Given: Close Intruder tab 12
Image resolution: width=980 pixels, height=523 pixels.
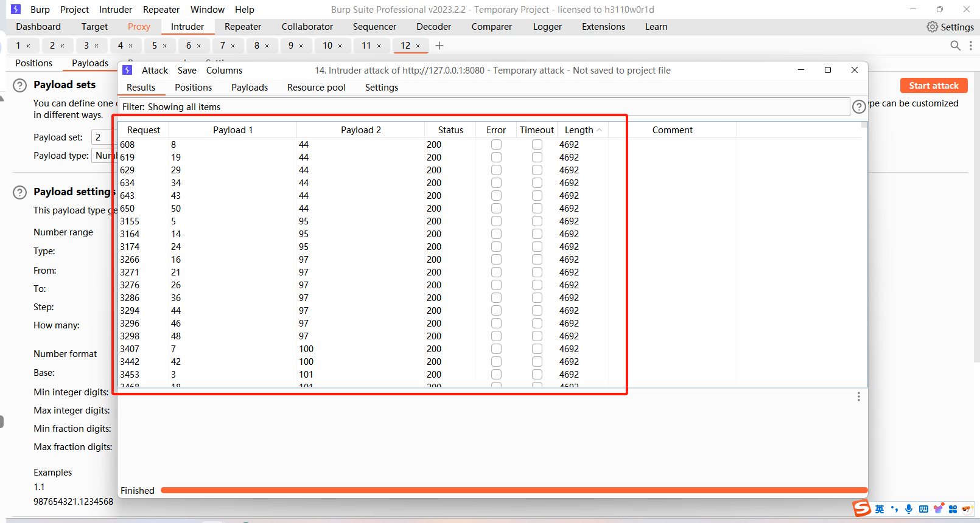Looking at the screenshot, I should pos(418,46).
